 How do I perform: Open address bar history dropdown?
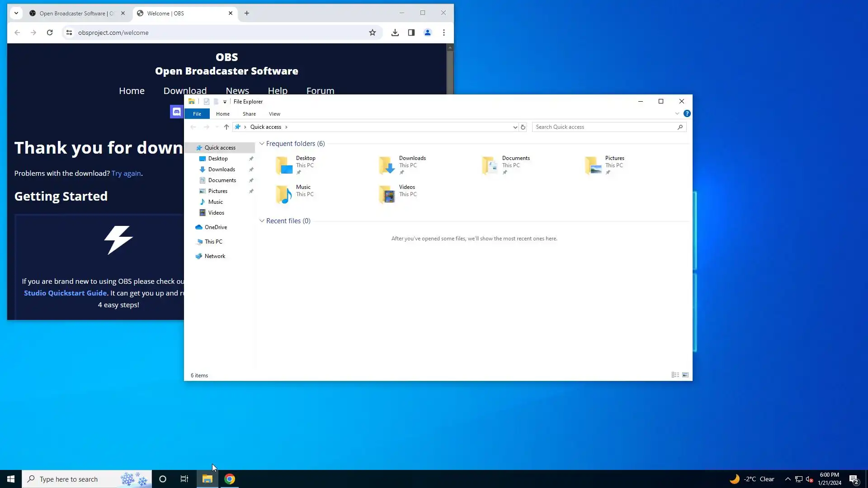coord(515,127)
